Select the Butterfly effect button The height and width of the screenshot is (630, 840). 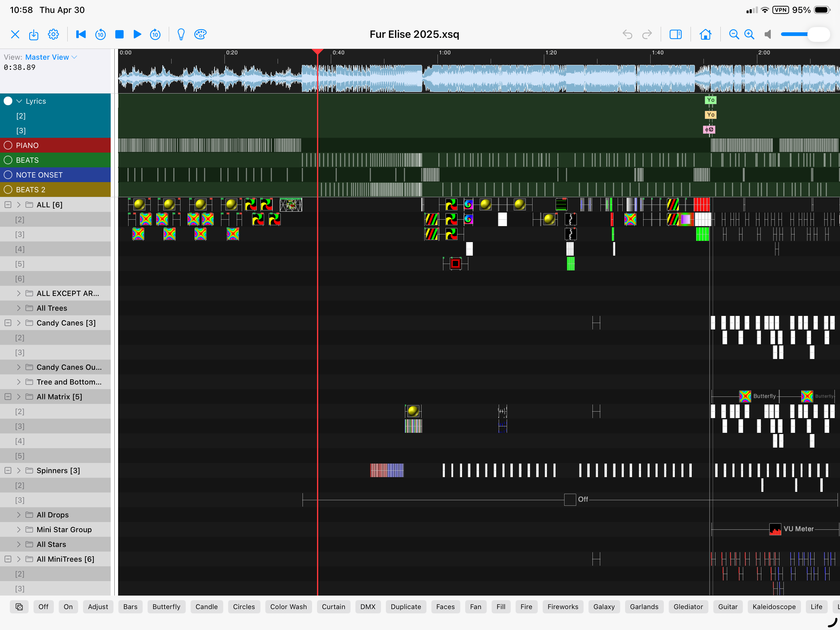(166, 607)
